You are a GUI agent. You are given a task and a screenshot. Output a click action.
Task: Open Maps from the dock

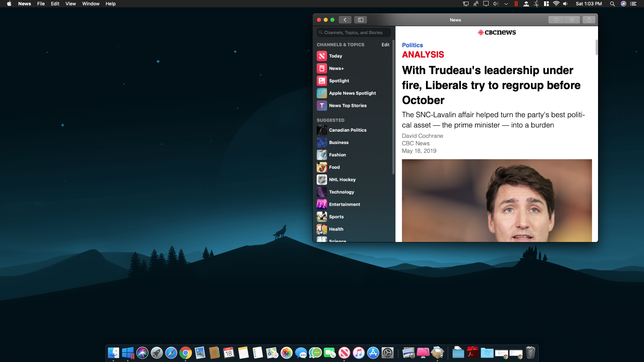click(272, 353)
